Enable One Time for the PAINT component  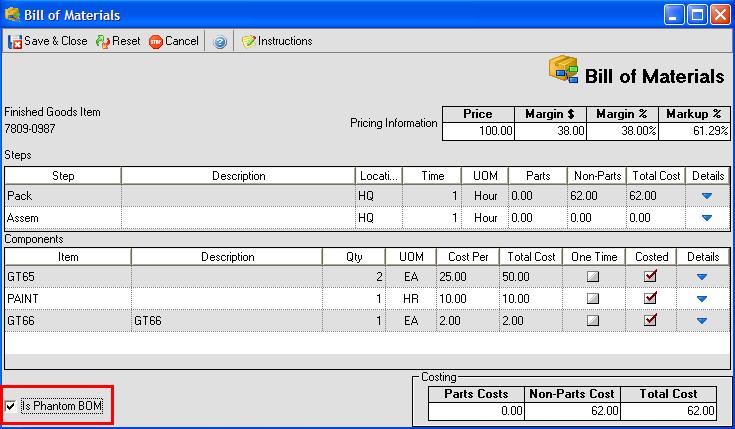point(592,298)
